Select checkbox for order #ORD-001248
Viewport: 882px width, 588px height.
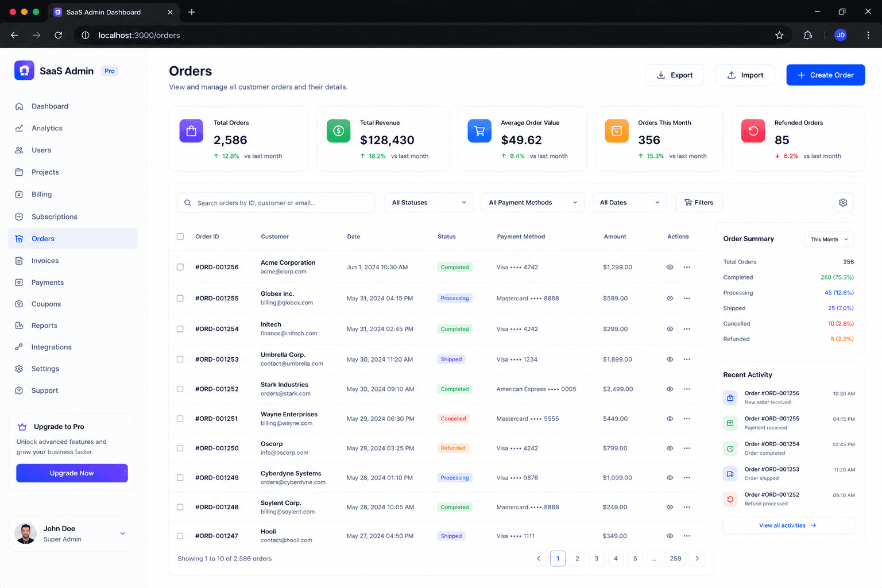180,507
